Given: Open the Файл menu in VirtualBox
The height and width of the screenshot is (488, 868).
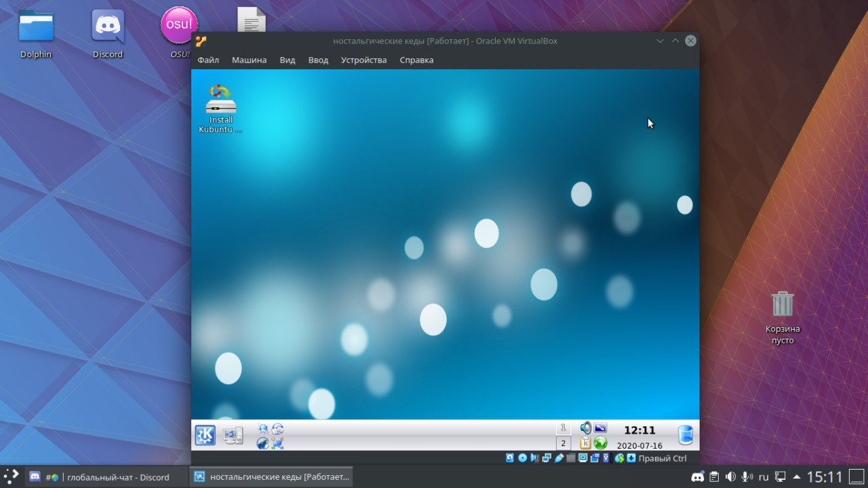Looking at the screenshot, I should (x=208, y=60).
